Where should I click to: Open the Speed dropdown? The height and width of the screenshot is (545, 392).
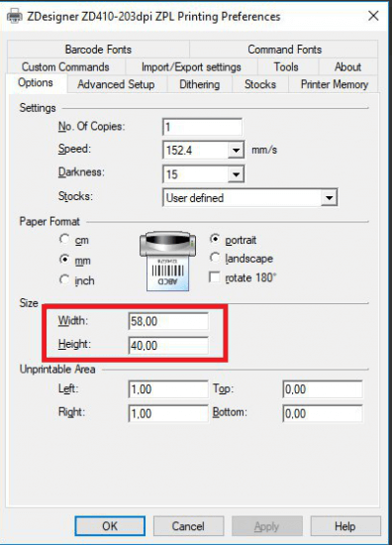click(x=237, y=151)
